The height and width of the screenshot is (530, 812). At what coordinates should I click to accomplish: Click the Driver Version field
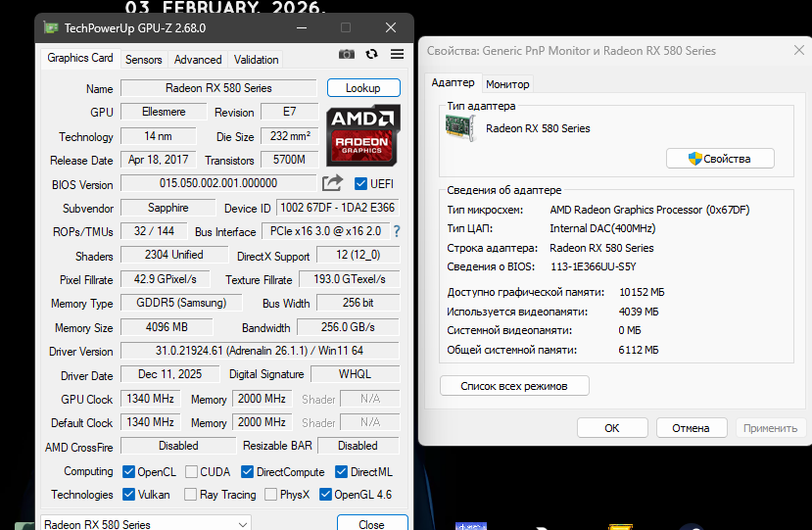pos(260,351)
